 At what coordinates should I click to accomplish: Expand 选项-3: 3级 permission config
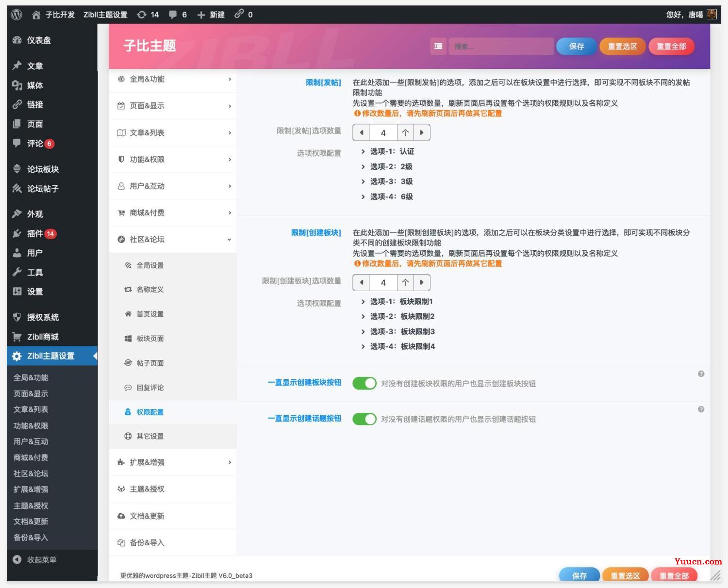click(387, 181)
